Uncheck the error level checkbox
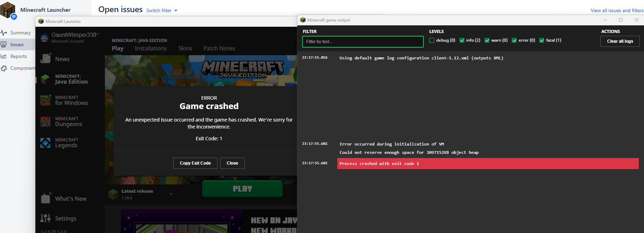This screenshot has height=233, width=644. coord(514,40)
